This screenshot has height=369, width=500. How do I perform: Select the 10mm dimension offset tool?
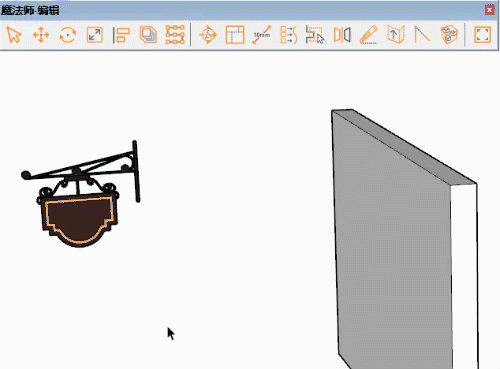tap(262, 35)
